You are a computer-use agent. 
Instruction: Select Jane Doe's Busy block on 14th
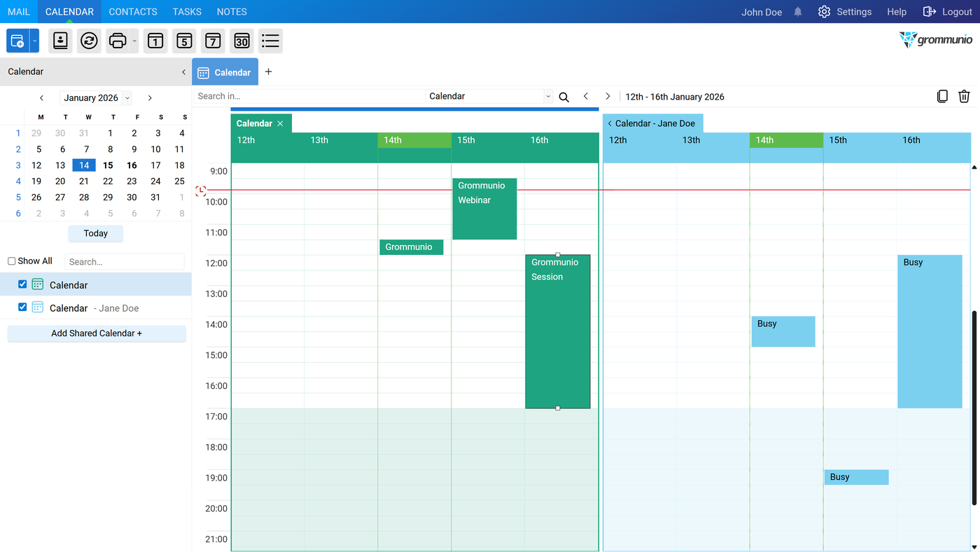[x=783, y=331]
